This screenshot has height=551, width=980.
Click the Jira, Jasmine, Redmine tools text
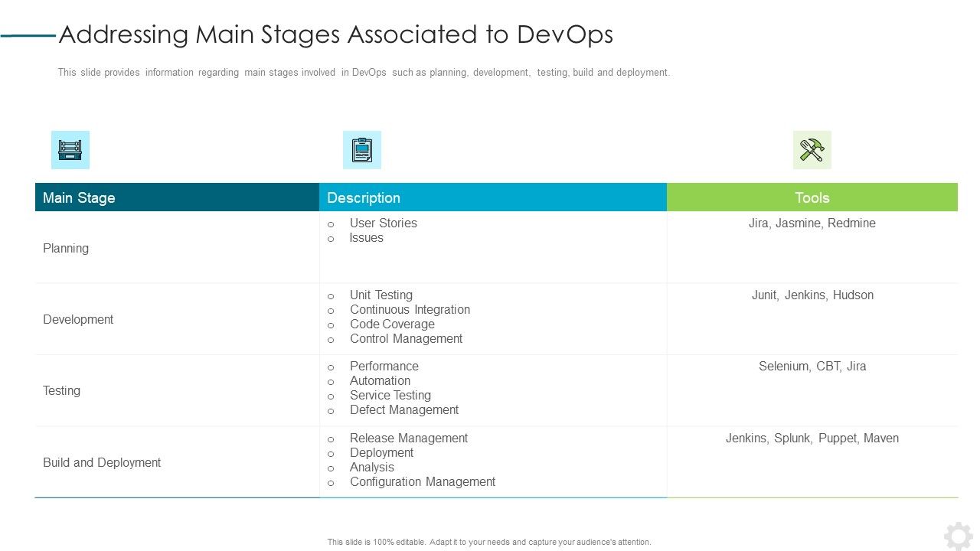pos(812,223)
